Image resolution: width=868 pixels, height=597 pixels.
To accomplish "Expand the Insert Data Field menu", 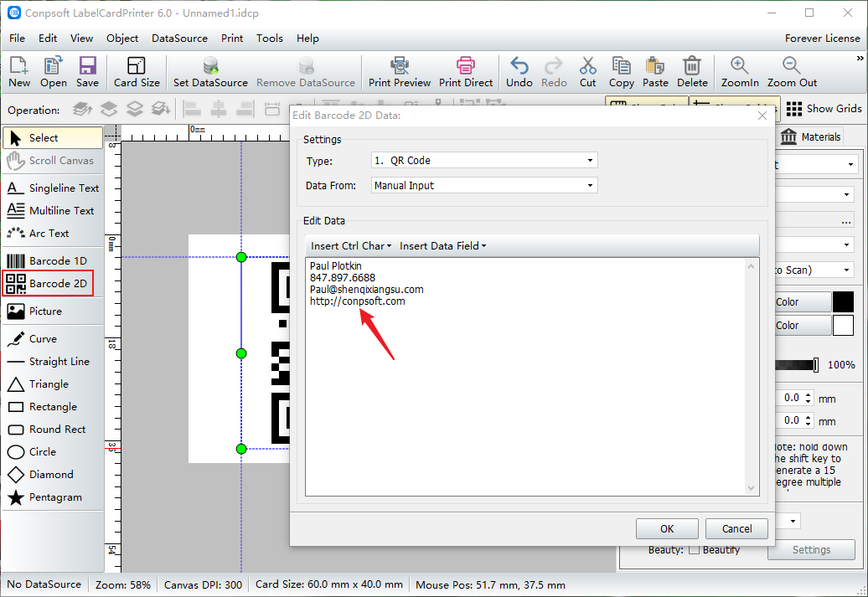I will [443, 245].
